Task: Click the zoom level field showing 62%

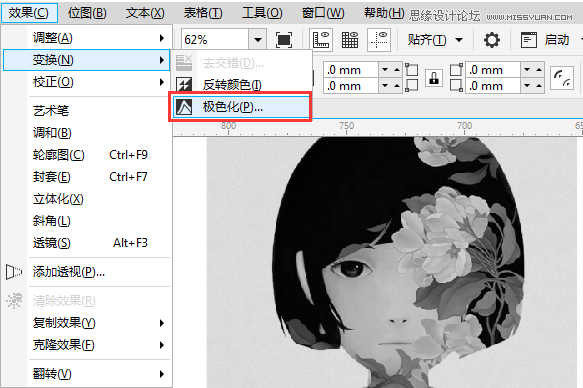Action: pos(215,39)
